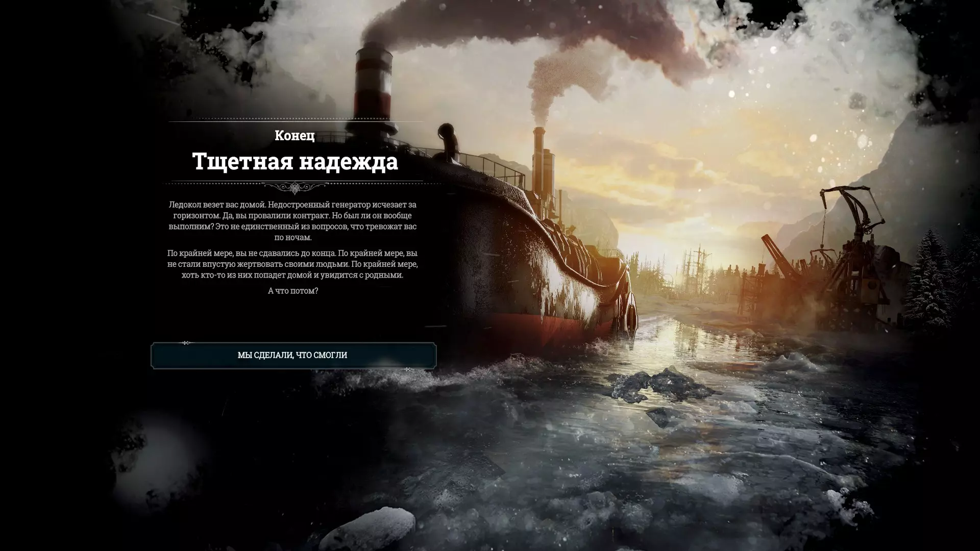980x551 pixels.
Task: Click the "Конец" heading text
Action: [x=295, y=136]
